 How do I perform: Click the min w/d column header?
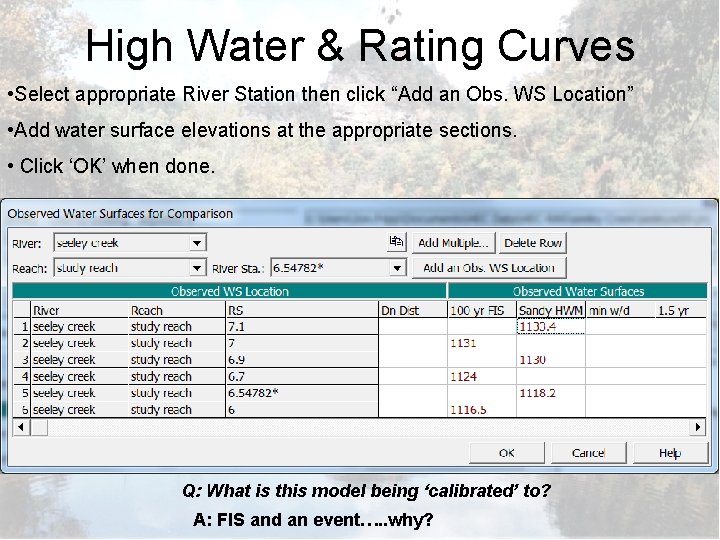point(620,310)
